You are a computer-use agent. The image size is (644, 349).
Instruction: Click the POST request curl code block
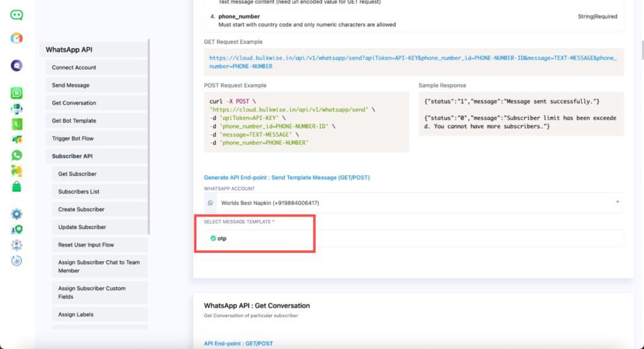pyautogui.click(x=306, y=122)
